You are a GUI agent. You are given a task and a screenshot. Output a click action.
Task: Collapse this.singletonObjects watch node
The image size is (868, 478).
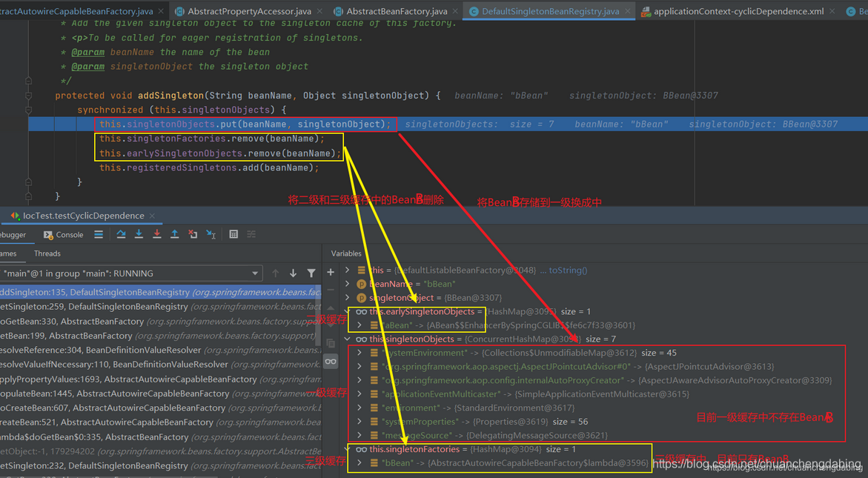coord(347,339)
